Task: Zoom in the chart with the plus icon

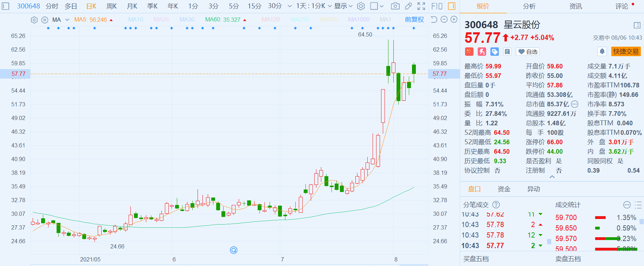Action: coord(454,20)
